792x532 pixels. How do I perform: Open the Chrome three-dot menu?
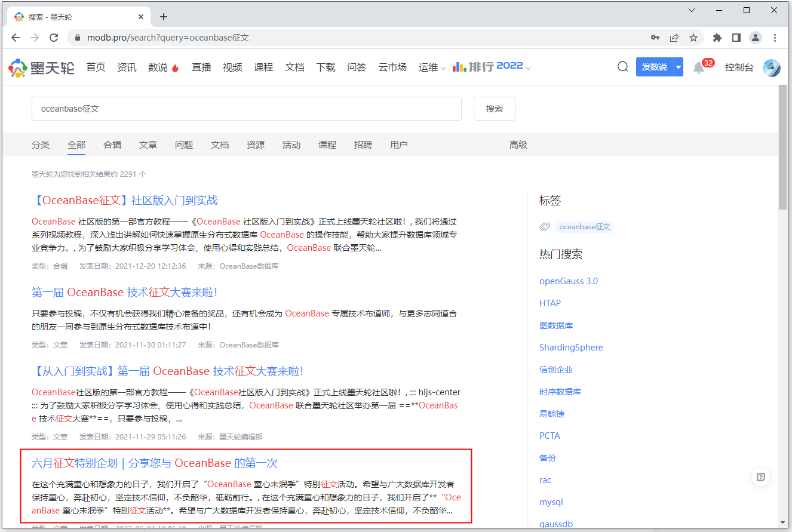[x=775, y=38]
